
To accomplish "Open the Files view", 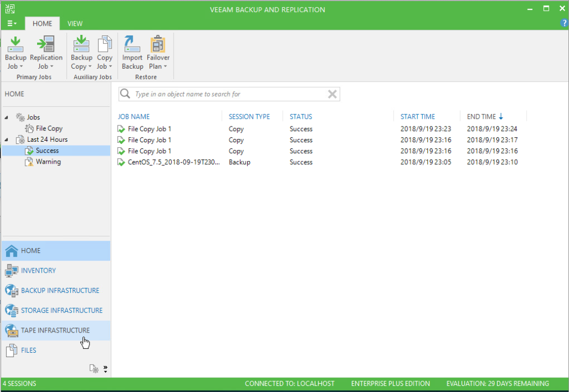I will [56, 351].
